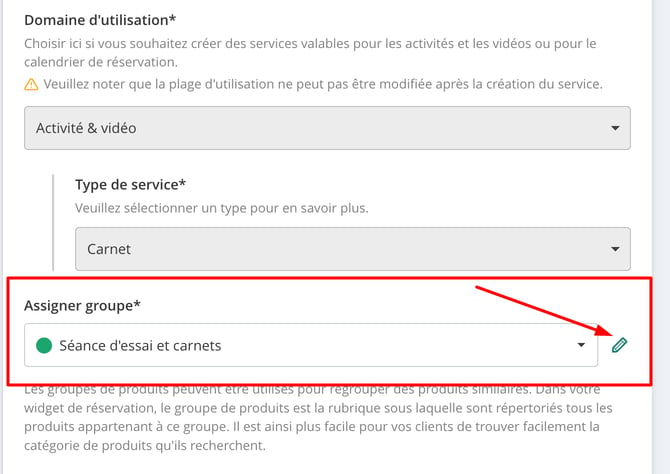Image resolution: width=670 pixels, height=474 pixels.
Task: Click the orange warning triangle icon
Action: point(31,84)
